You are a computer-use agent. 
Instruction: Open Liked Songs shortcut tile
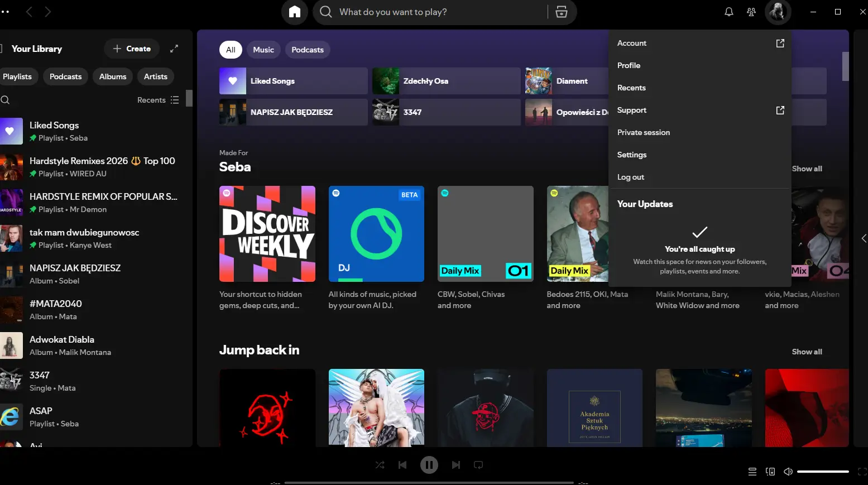(x=294, y=81)
